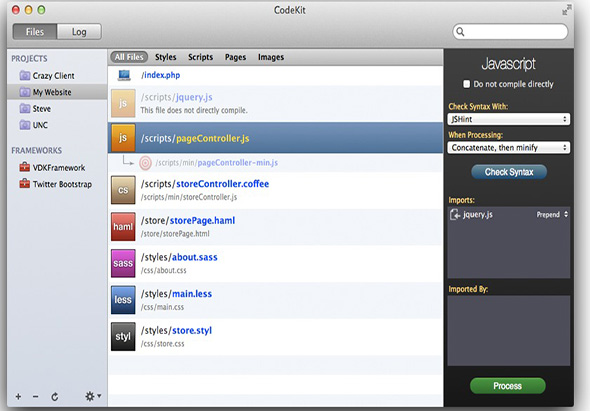Select the VDKFramework framework name
The width and height of the screenshot is (590, 411).
(59, 167)
